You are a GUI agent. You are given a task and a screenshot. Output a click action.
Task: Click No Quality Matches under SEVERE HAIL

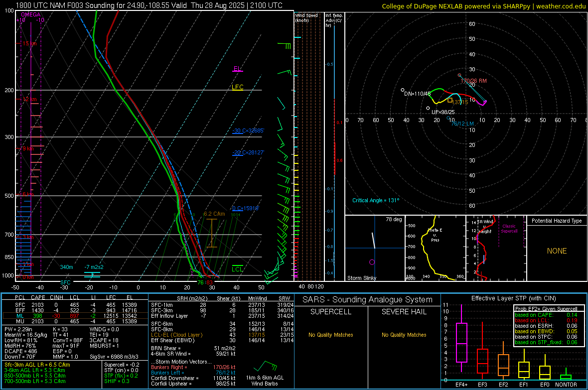(404, 335)
